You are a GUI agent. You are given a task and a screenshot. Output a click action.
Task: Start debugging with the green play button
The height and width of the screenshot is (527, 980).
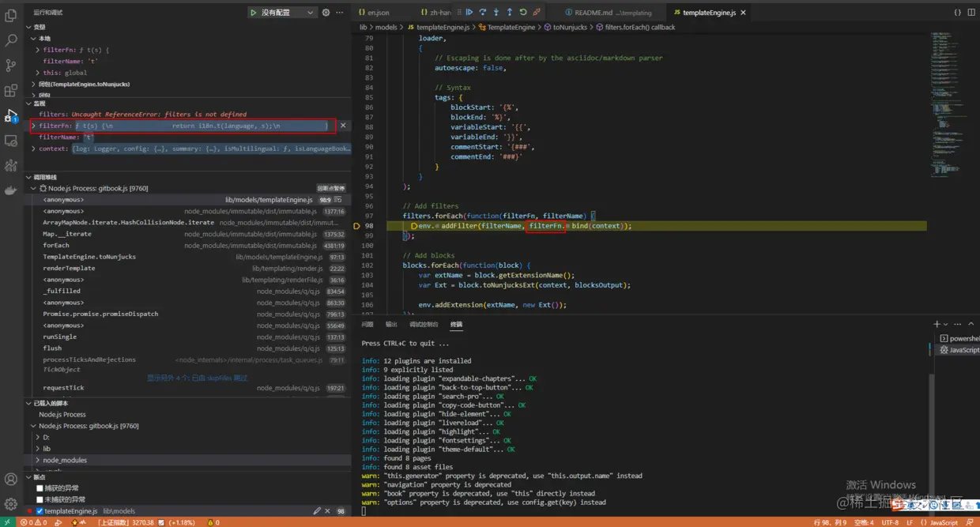(x=253, y=13)
